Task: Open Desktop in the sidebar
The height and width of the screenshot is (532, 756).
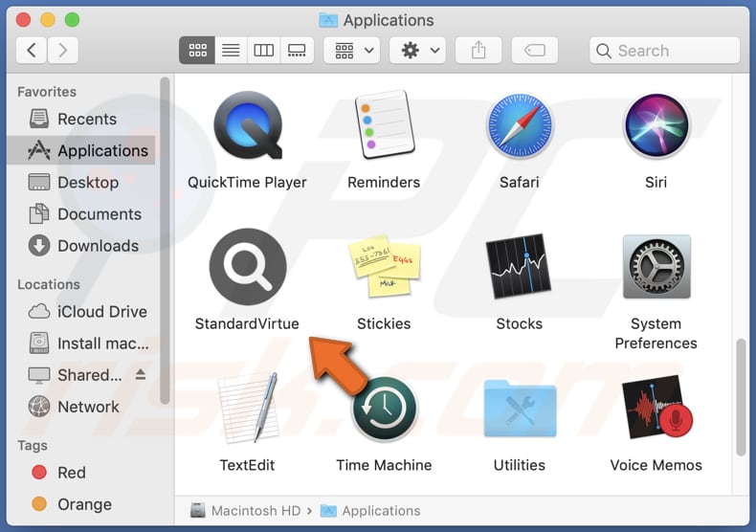Action: (x=82, y=183)
